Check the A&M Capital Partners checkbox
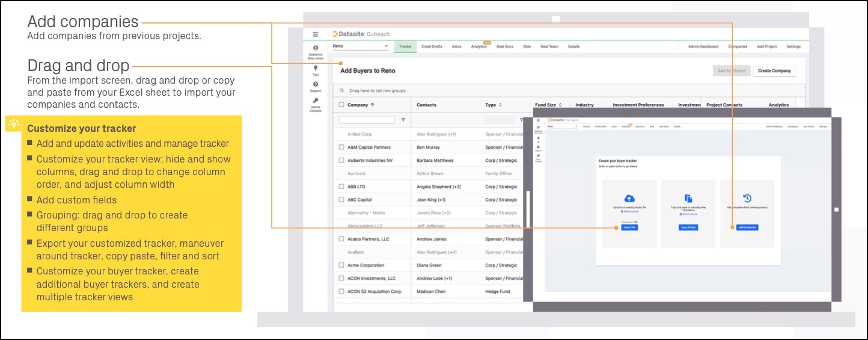Image resolution: width=868 pixels, height=340 pixels. 342,147
